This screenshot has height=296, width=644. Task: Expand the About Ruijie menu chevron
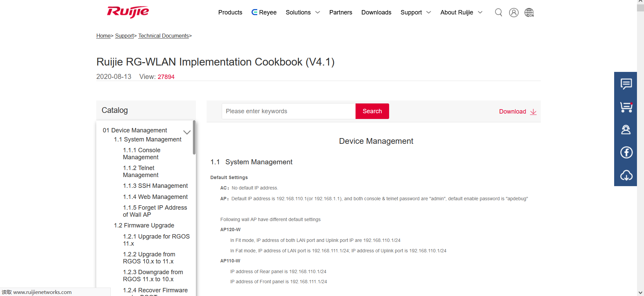(x=480, y=12)
